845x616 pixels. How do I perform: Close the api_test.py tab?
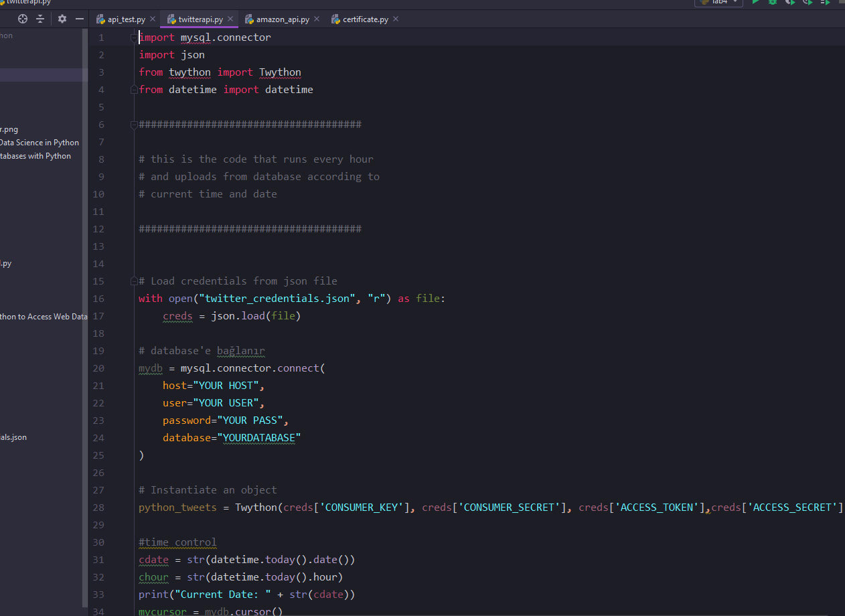tap(153, 19)
